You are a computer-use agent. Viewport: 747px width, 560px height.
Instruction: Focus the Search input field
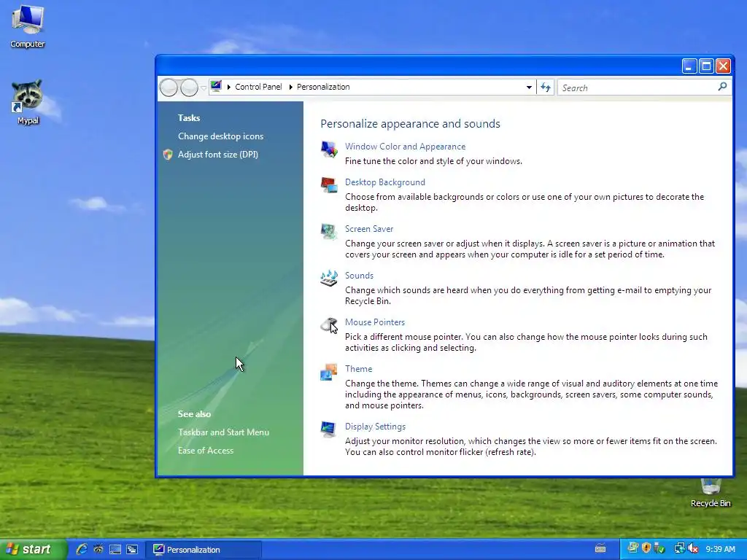pos(638,87)
